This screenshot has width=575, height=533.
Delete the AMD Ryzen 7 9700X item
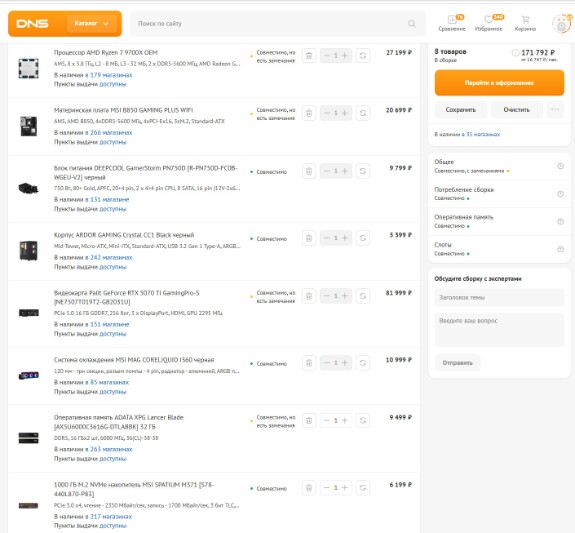[309, 55]
